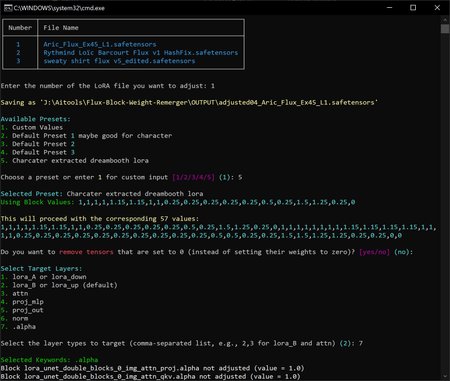Click the File Name column header

tap(61, 28)
